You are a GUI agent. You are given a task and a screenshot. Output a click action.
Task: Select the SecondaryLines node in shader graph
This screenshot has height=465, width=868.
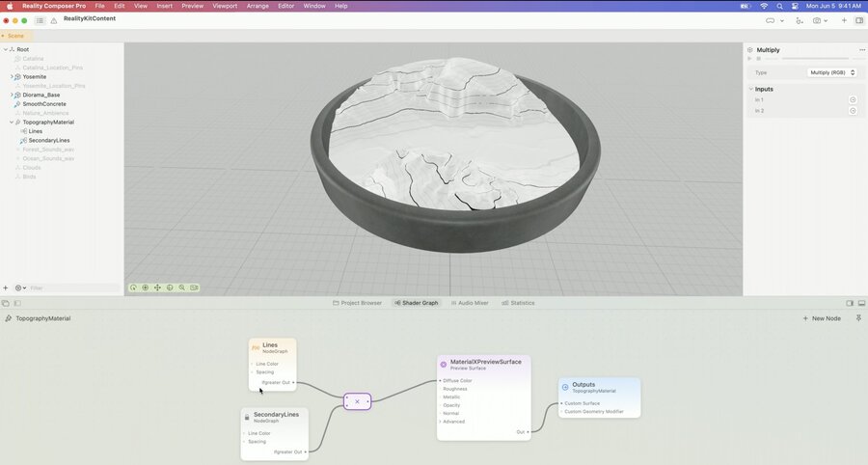tap(275, 434)
